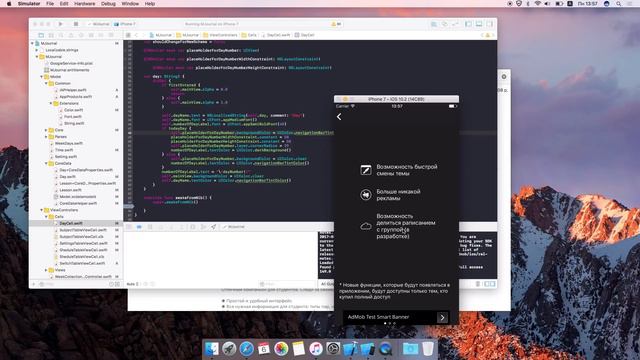The image size is (640, 360).
Task: Select SettingsTableViewCell.swift in the navigator
Action: (x=83, y=243)
